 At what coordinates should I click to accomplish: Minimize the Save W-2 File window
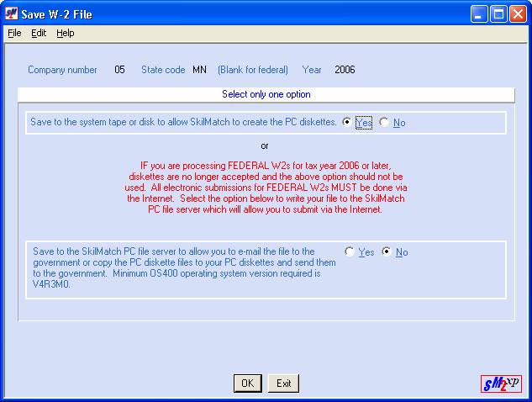(480, 14)
